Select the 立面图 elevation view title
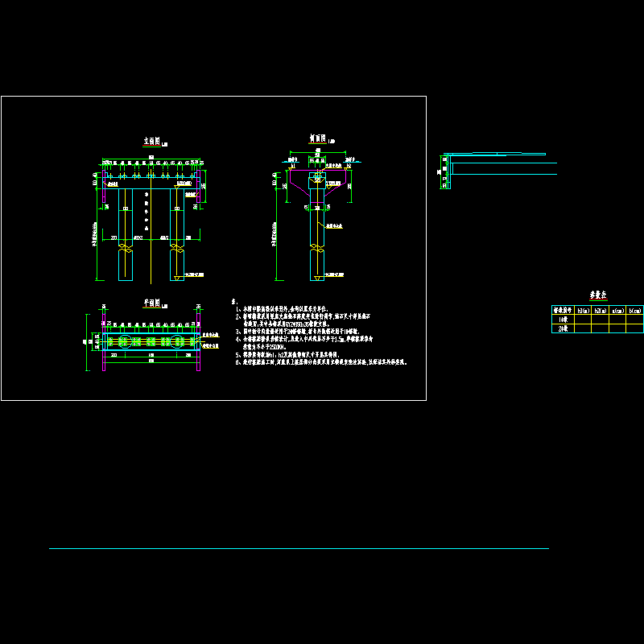Screen dimensions: 644x644 tap(151, 142)
